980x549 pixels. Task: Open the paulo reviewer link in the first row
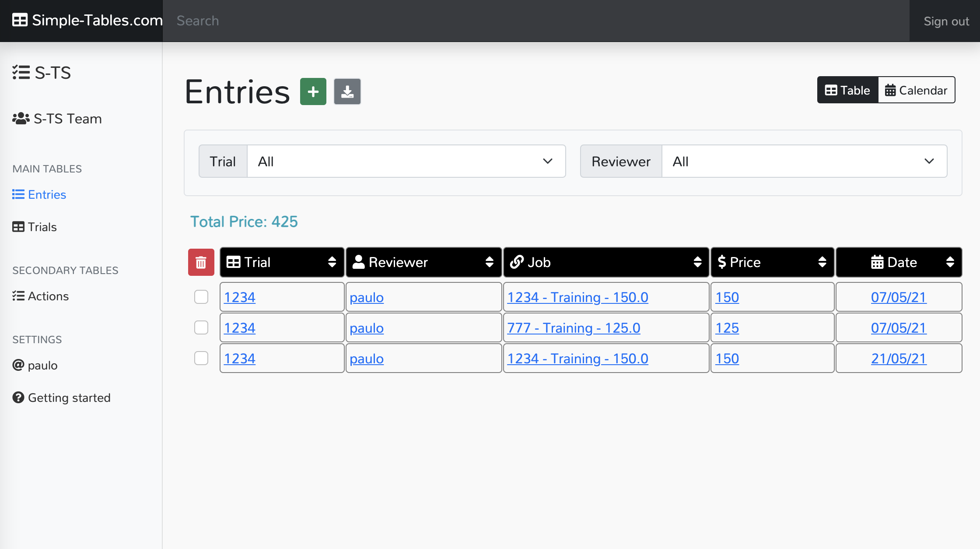[367, 296]
